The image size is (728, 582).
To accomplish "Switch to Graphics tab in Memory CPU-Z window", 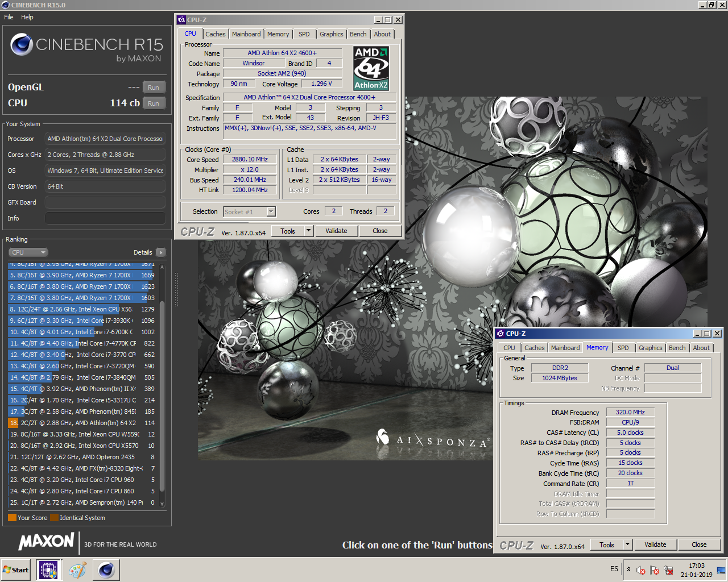I will click(651, 348).
